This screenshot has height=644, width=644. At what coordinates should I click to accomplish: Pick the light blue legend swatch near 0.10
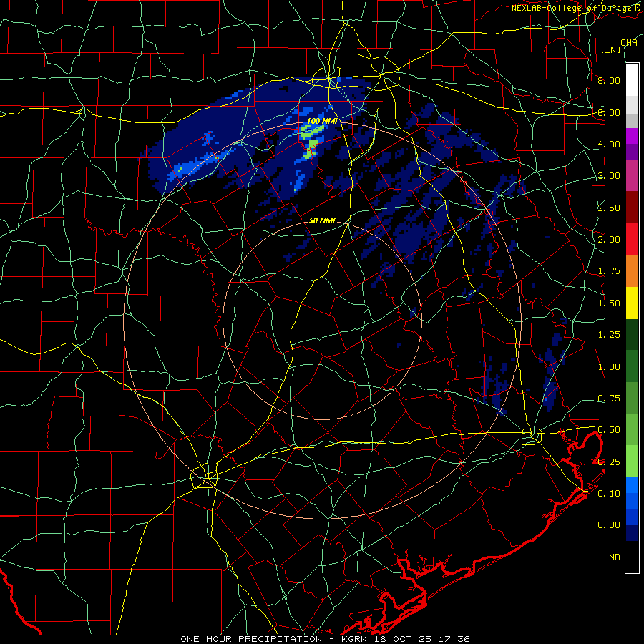632,485
